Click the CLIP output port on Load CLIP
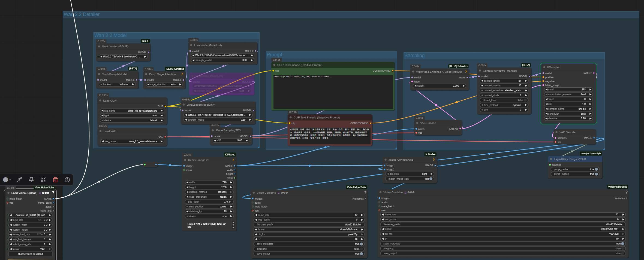The image size is (644, 260). [x=165, y=106]
